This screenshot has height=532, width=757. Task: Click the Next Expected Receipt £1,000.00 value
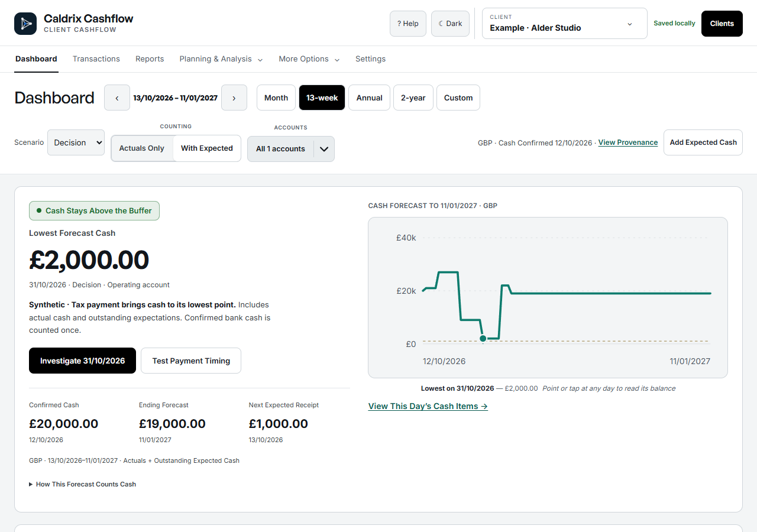point(279,424)
